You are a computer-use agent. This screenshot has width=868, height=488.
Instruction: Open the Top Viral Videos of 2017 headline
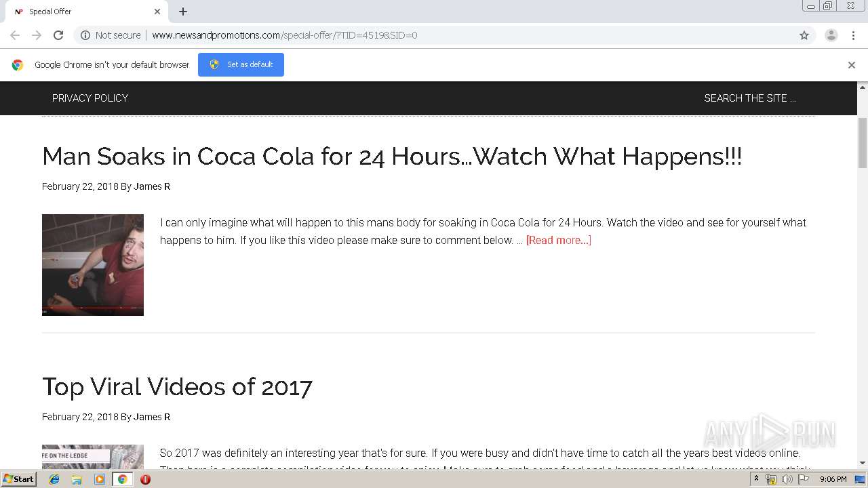pyautogui.click(x=177, y=387)
